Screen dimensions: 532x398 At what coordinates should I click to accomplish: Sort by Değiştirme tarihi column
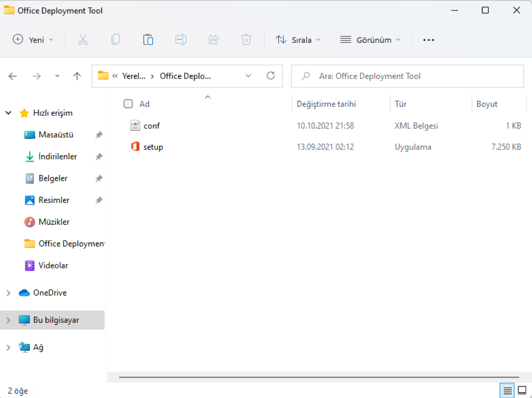(326, 104)
